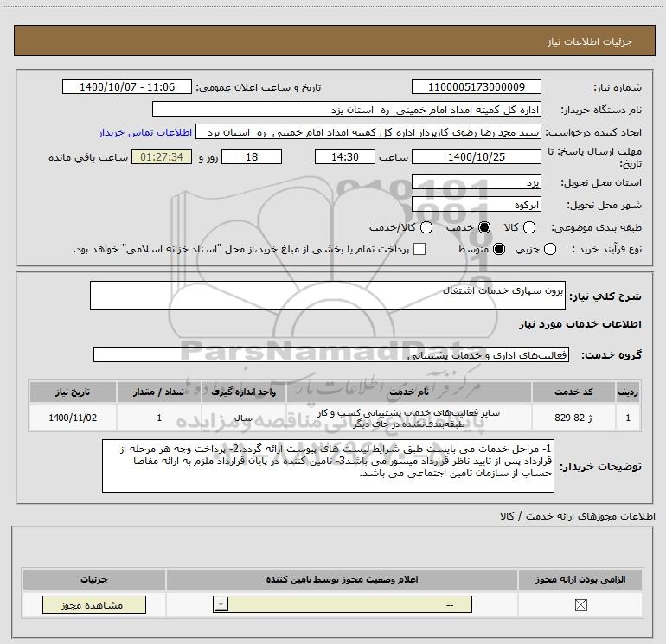Click the buyer organization name field
The width and height of the screenshot is (666, 644).
(x=347, y=110)
